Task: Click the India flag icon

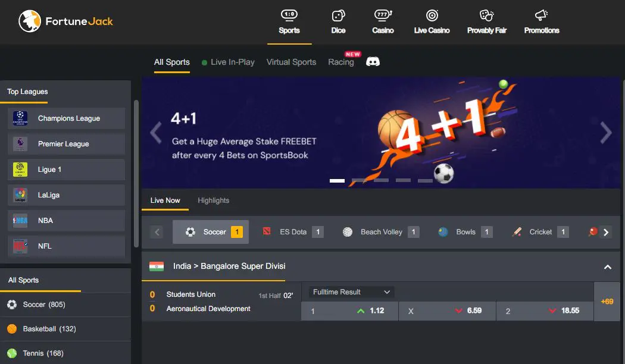Action: click(x=156, y=266)
